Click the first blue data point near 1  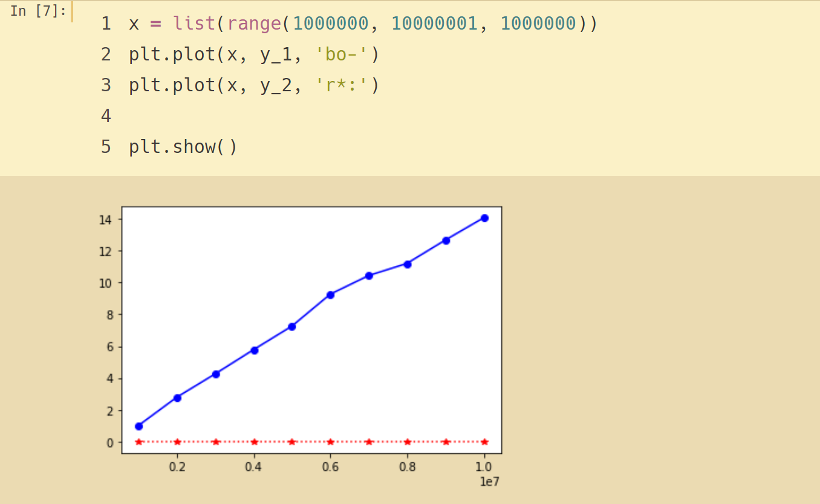click(x=139, y=426)
